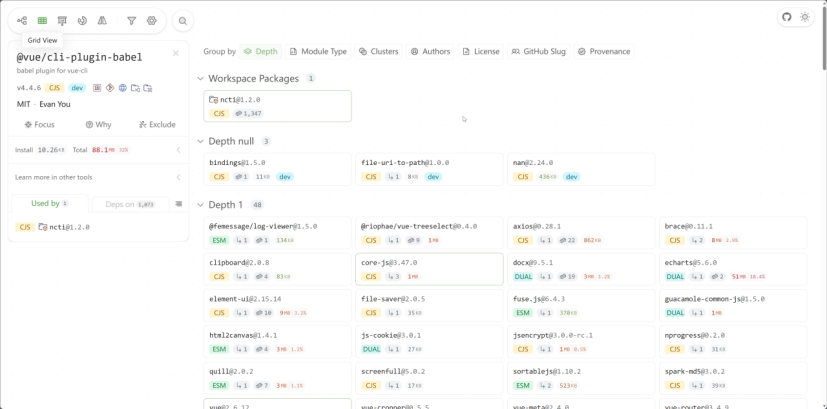Select the axios@0.28.1 package card
Viewport: 827px width, 409px height.
(x=581, y=233)
